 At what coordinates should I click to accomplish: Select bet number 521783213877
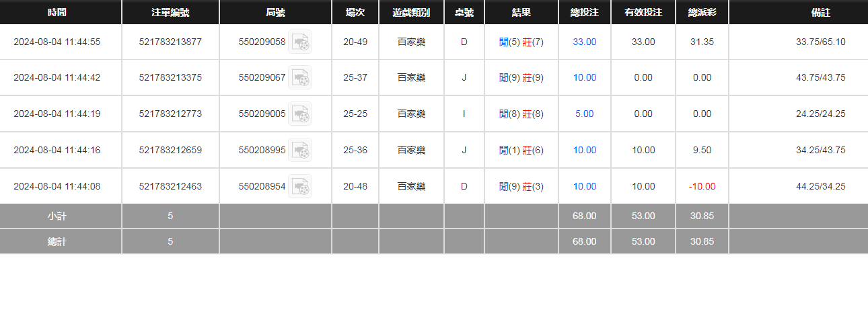coord(170,42)
